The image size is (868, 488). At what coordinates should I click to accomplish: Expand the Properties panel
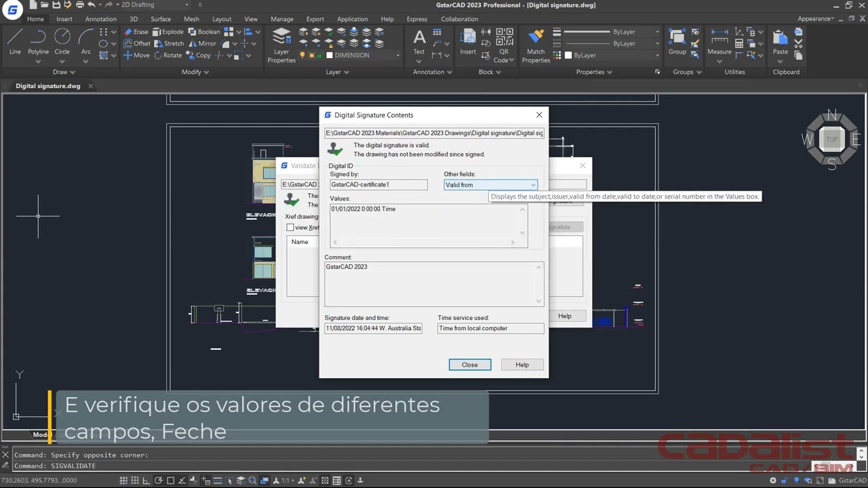pyautogui.click(x=594, y=72)
